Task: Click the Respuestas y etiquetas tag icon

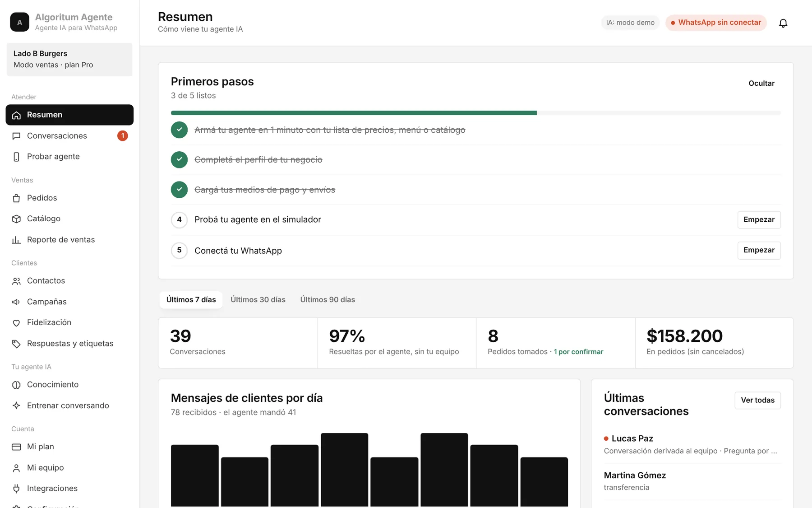Action: (x=16, y=344)
